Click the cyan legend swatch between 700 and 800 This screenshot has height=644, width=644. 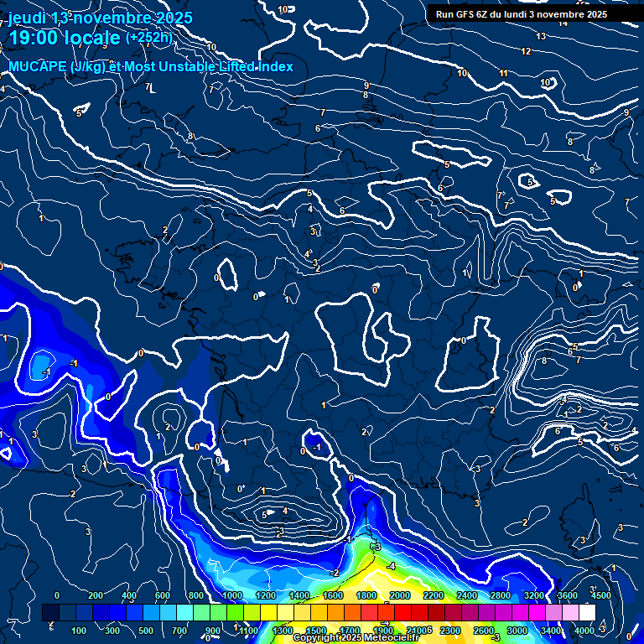tap(184, 612)
